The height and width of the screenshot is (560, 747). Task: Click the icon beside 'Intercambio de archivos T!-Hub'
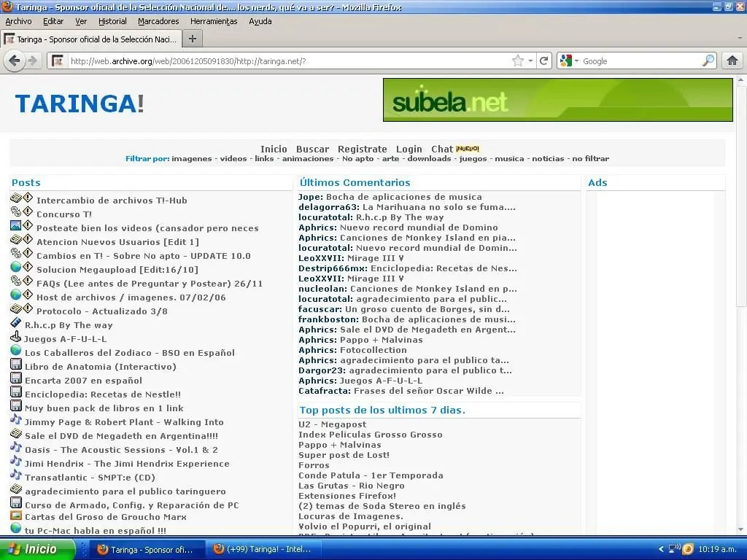[x=16, y=197]
